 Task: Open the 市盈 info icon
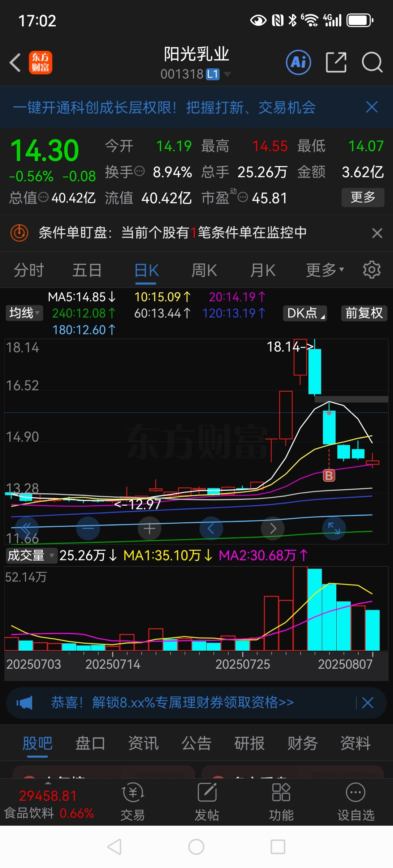(243, 197)
